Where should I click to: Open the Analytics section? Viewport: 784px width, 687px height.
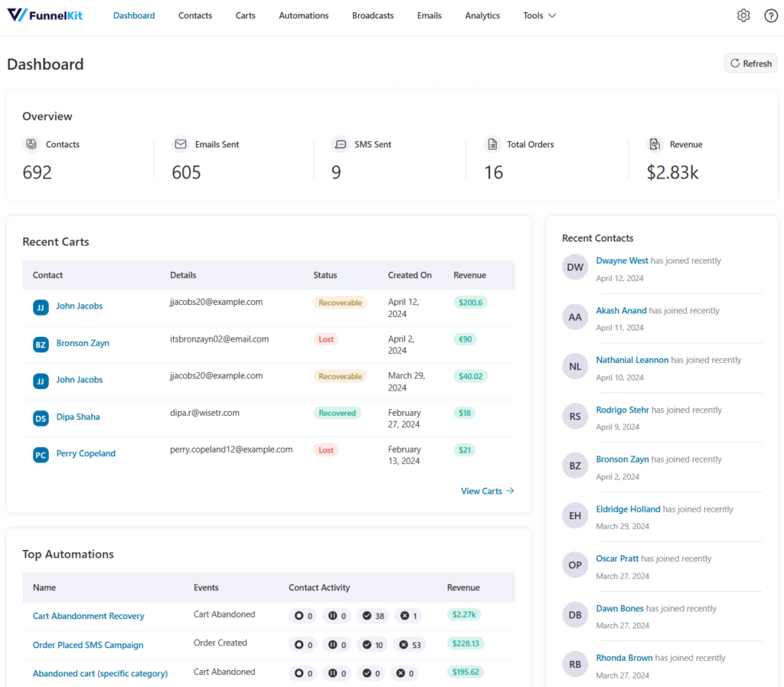pos(482,15)
